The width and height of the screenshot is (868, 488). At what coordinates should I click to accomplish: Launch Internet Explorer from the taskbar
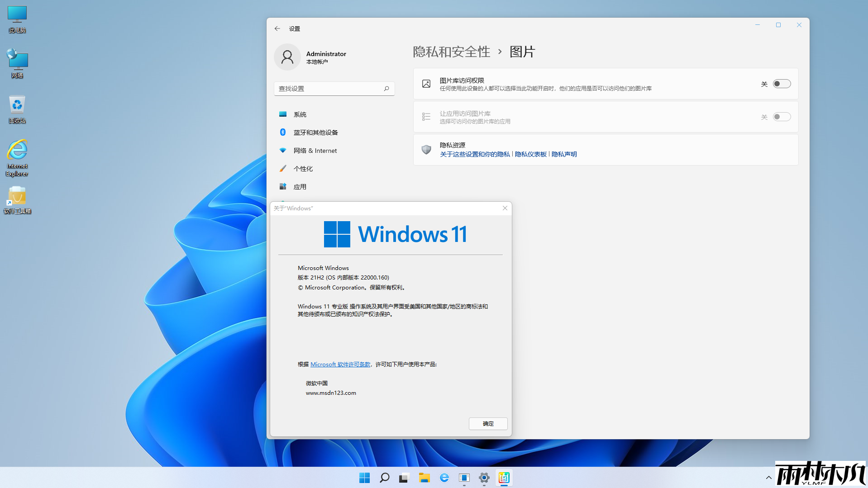coord(444,478)
